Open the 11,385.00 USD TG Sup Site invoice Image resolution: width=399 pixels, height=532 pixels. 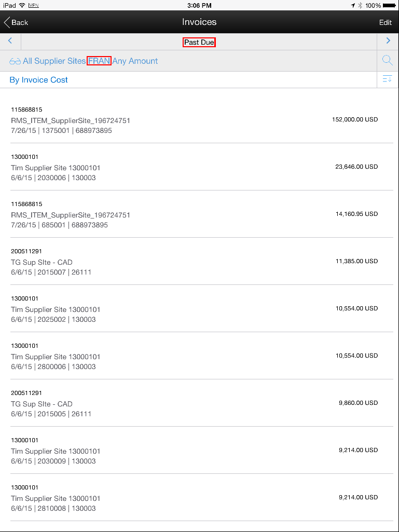tap(199, 261)
